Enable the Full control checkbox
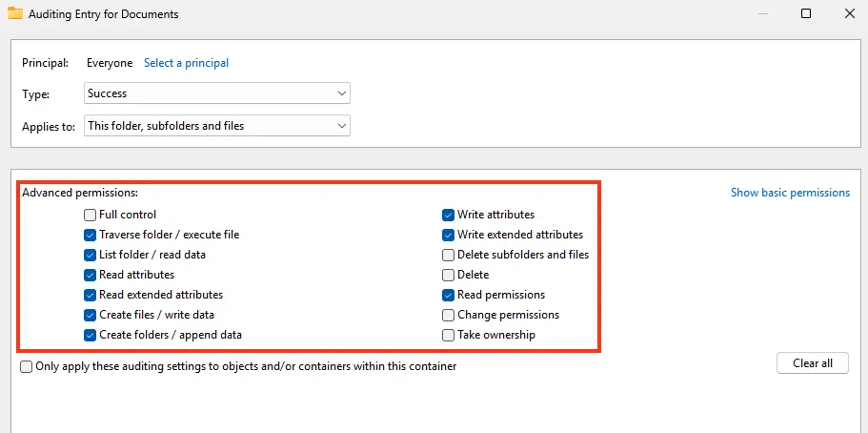The width and height of the screenshot is (868, 433). click(x=91, y=215)
